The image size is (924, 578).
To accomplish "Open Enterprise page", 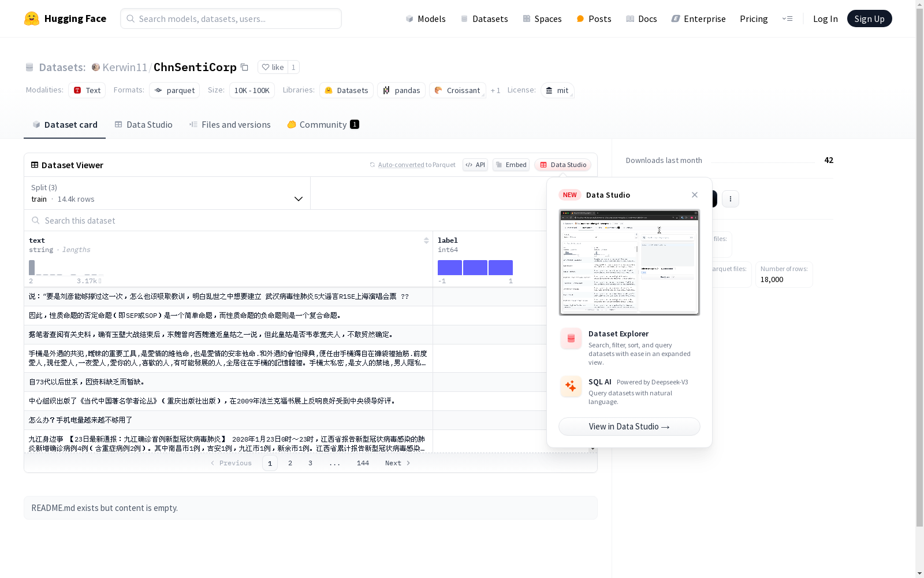I will click(698, 18).
